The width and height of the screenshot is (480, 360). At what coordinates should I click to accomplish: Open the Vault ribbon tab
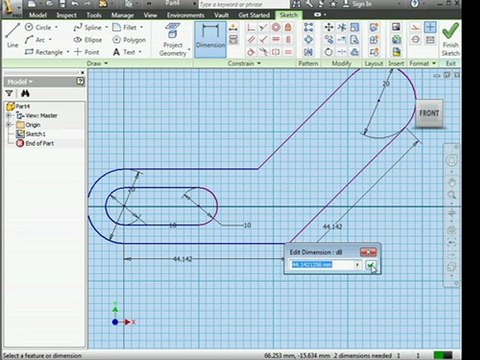[x=221, y=15]
